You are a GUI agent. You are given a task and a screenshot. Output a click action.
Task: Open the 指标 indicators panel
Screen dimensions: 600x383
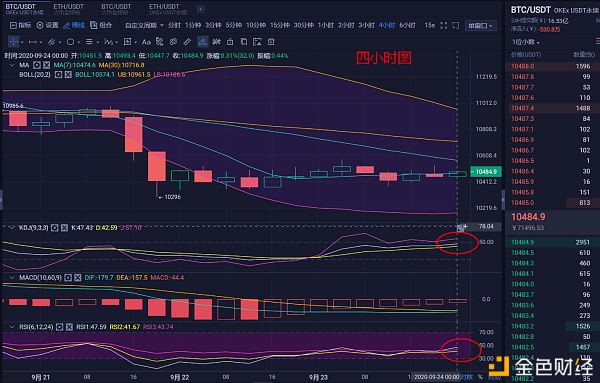(x=21, y=25)
